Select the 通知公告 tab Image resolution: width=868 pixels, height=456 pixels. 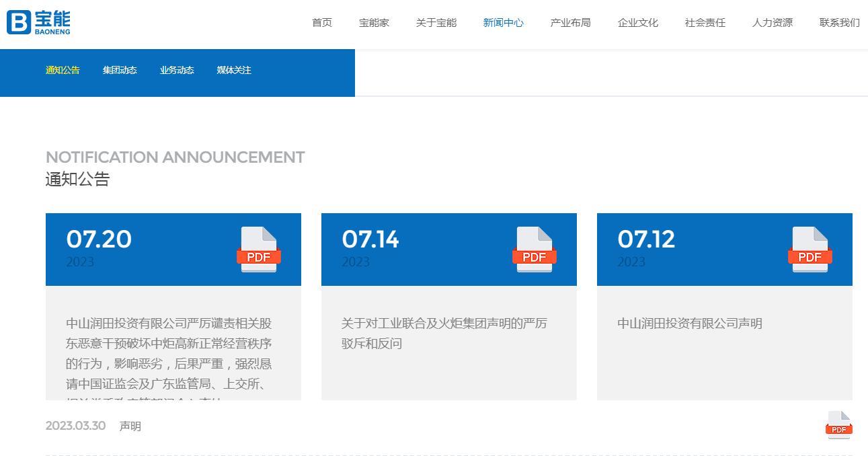(63, 70)
